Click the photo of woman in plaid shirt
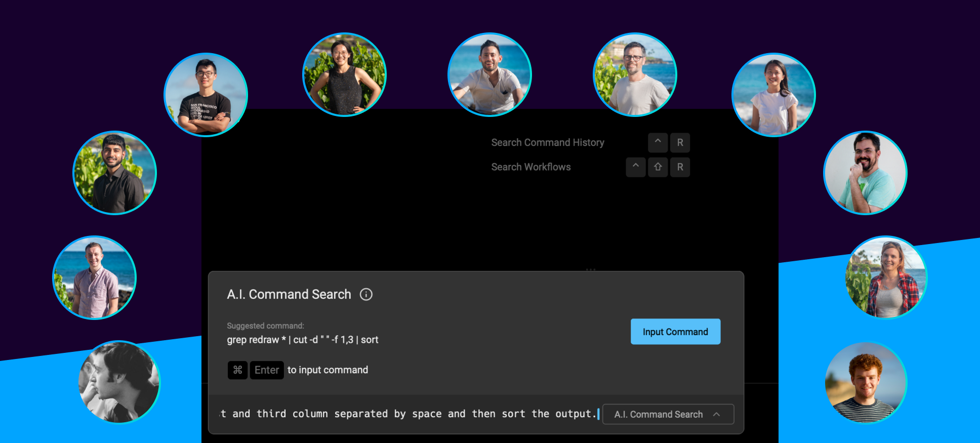980x443 pixels. click(x=886, y=277)
